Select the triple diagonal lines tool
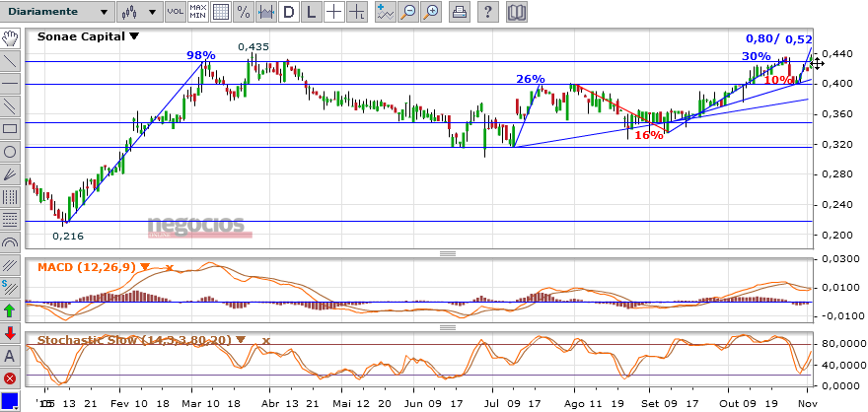 (10, 265)
